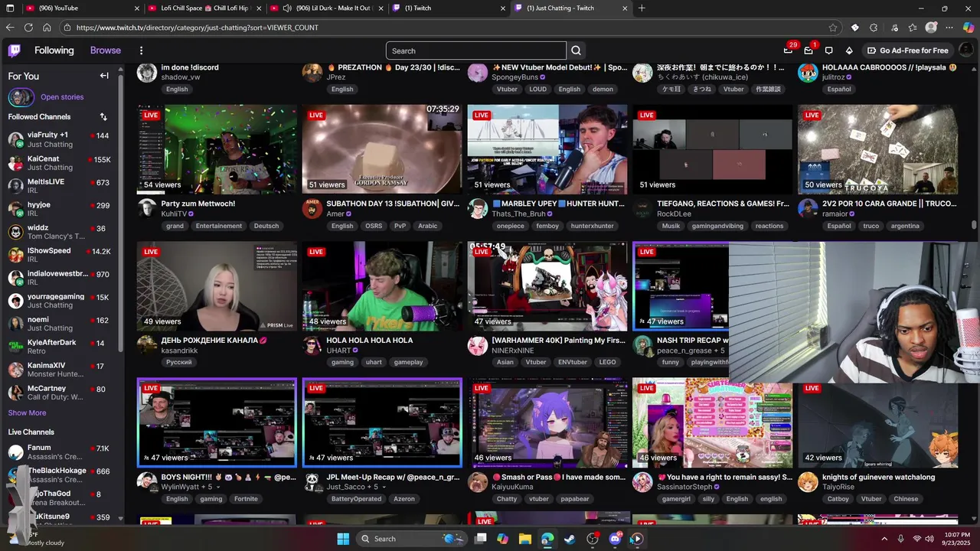Open viaFruity +1 sidebar channel
Screen dimensions: 980x551
click(x=61, y=140)
